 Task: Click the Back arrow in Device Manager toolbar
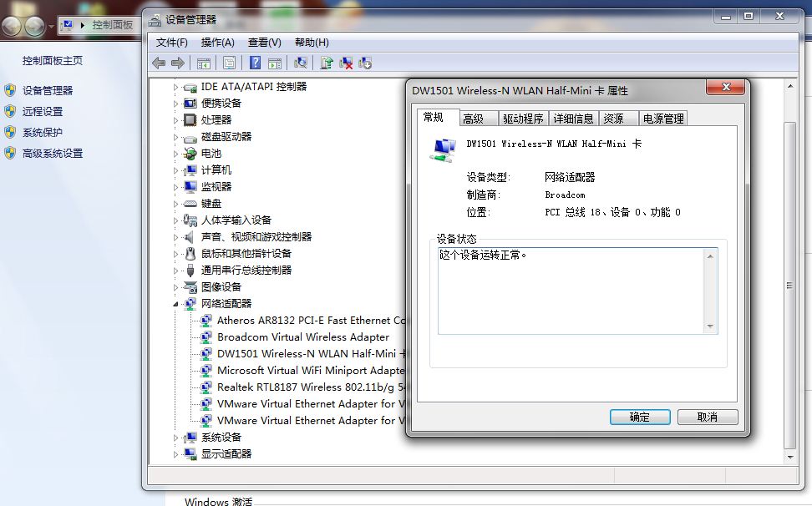tap(159, 63)
